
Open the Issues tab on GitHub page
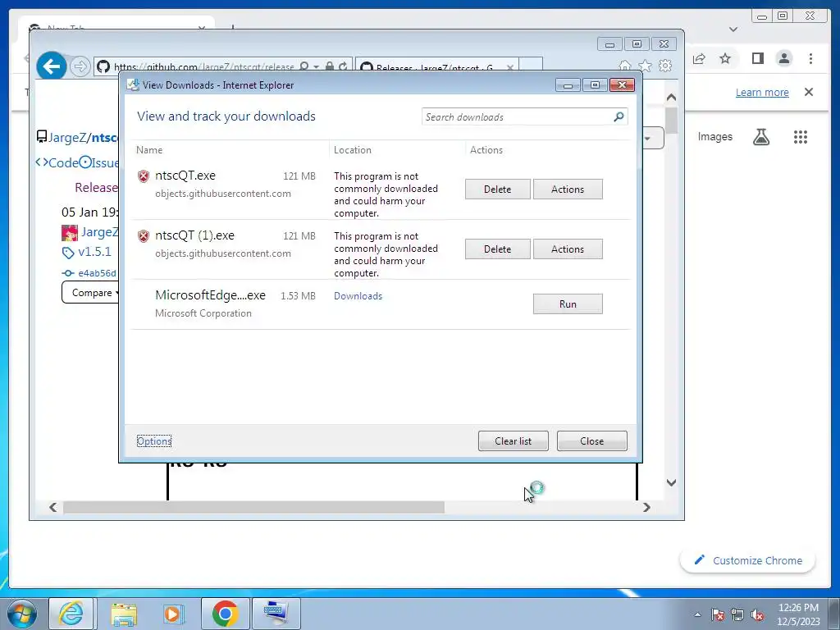coord(99,162)
